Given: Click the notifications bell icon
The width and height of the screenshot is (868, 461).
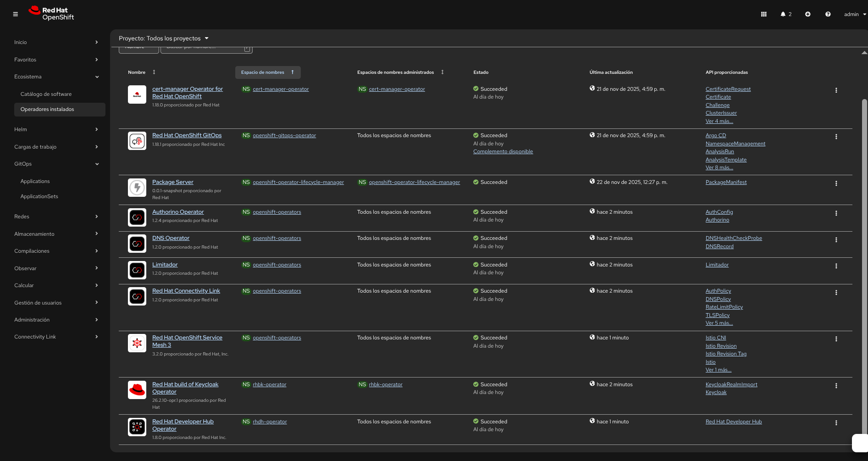Looking at the screenshot, I should click(x=783, y=14).
